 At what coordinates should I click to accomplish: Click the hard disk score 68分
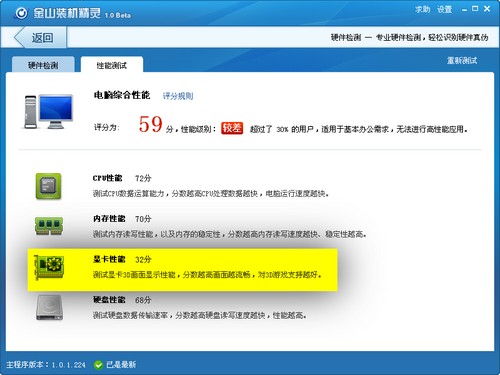[143, 300]
